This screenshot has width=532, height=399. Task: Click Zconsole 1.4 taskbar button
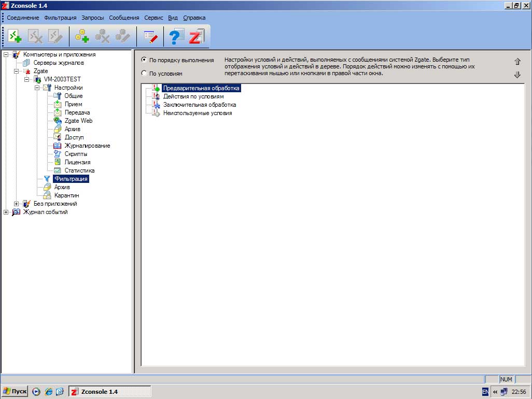click(110, 392)
